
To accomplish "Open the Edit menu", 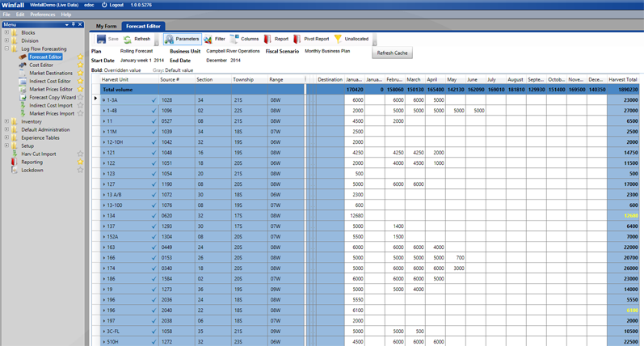I will pos(20,15).
